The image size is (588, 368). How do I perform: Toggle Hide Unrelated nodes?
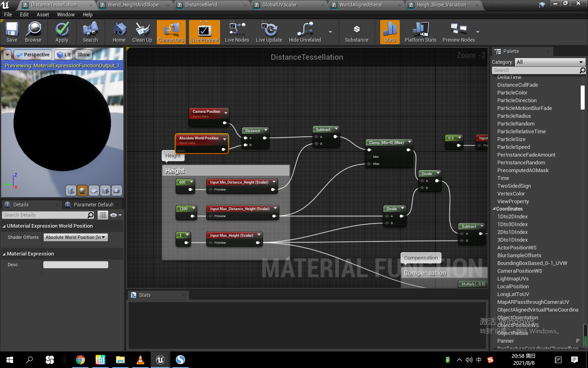tap(305, 32)
